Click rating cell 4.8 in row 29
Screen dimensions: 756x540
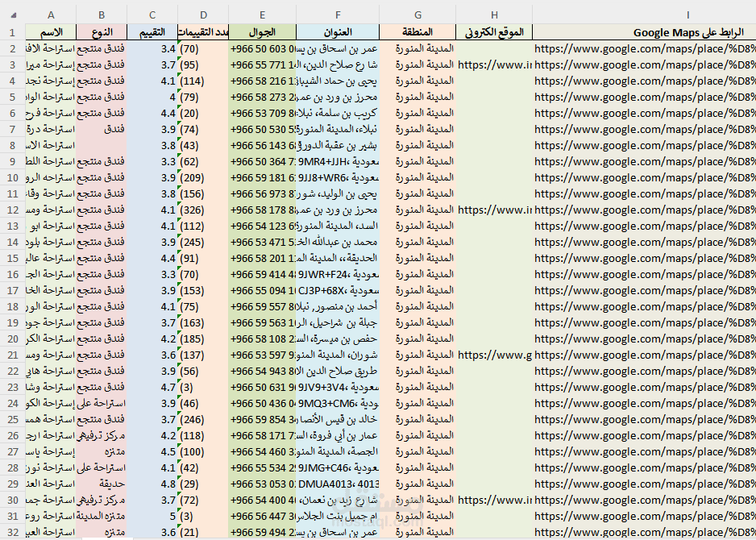(152, 484)
